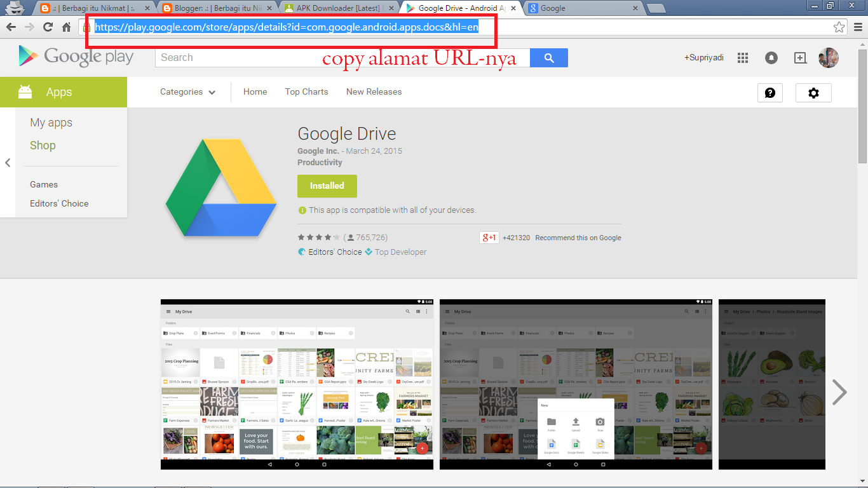Open the first My Drive screenshot

[297, 384]
